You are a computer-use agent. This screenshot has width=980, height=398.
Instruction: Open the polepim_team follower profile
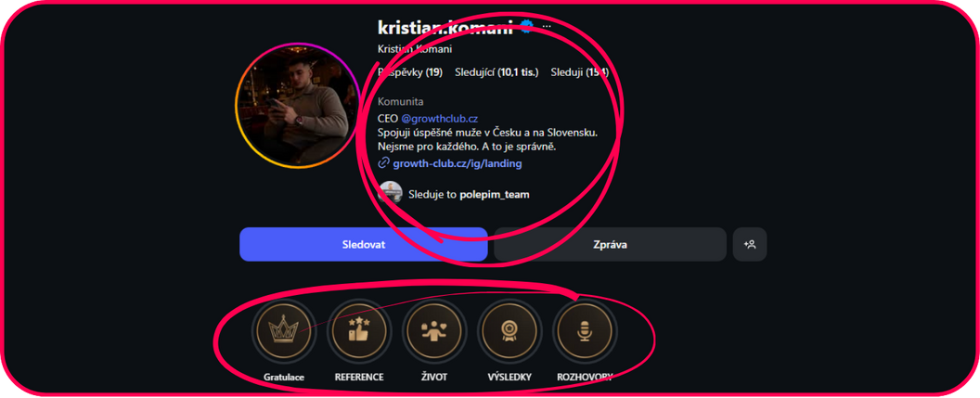pyautogui.click(x=495, y=194)
